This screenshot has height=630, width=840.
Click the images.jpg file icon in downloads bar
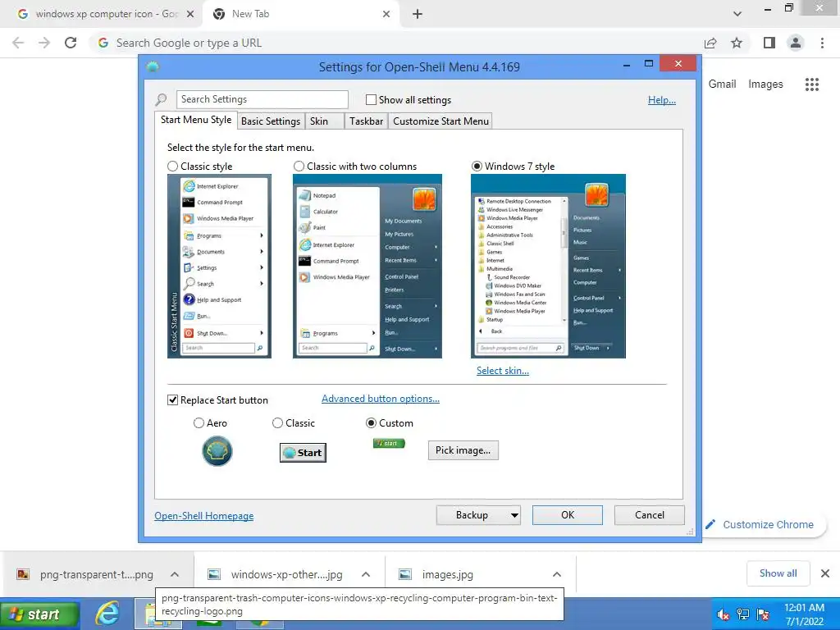pyautogui.click(x=405, y=574)
